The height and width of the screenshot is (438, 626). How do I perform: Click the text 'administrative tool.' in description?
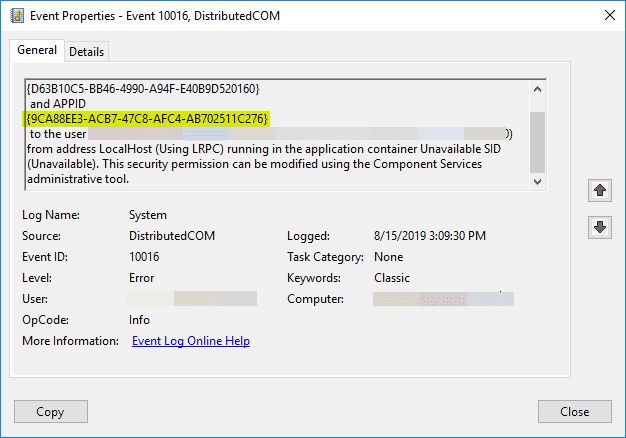78,179
